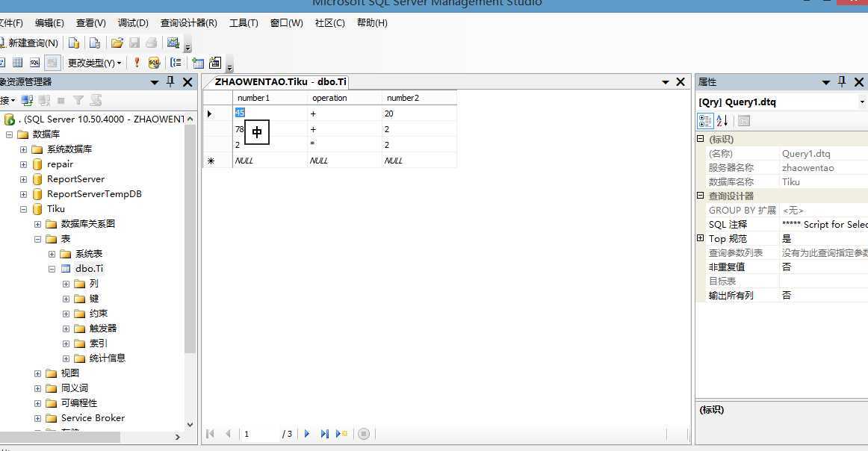The image size is (868, 451).
Task: Click Properties panel Alphabetical sort icon
Action: click(722, 121)
